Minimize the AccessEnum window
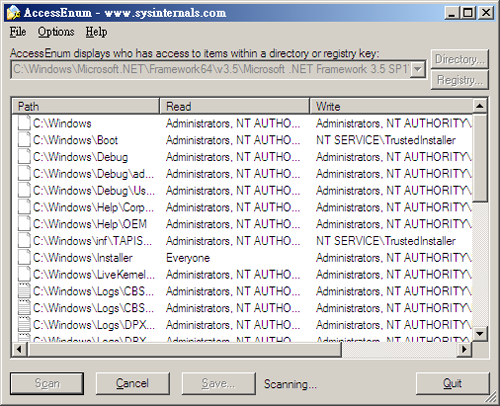 click(452, 13)
